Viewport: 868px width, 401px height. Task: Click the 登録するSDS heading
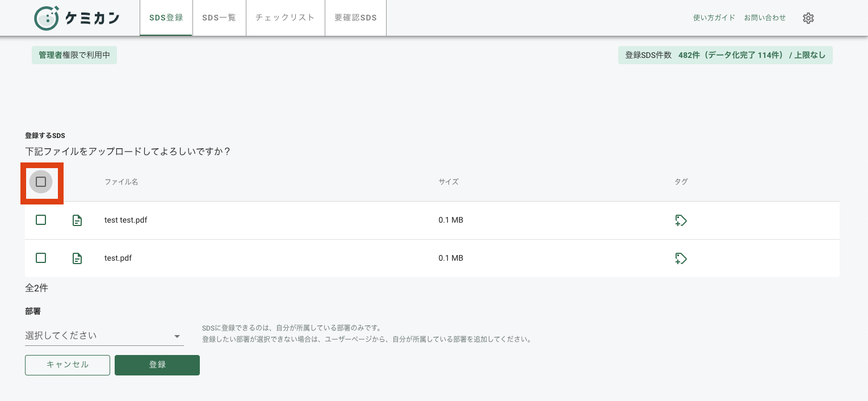tap(45, 136)
